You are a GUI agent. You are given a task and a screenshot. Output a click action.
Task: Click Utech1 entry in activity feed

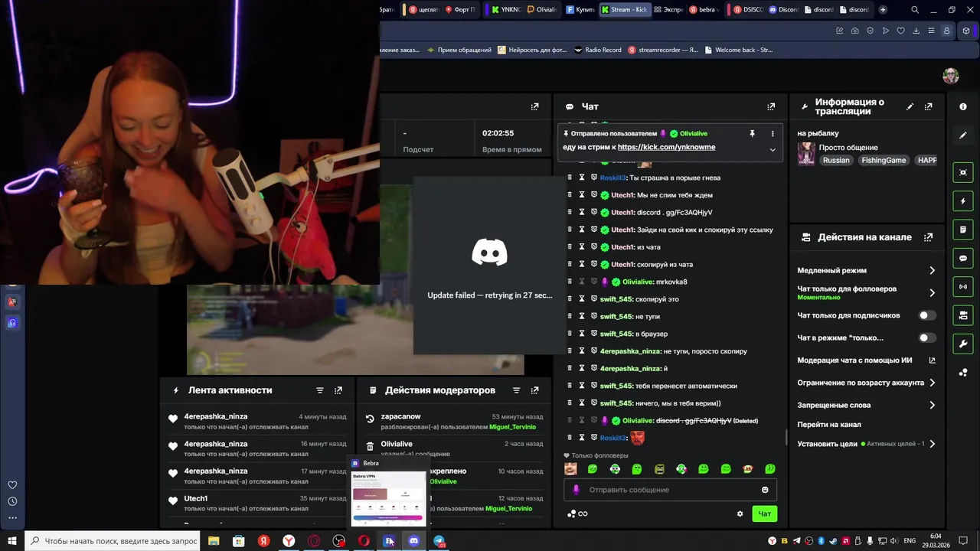click(195, 499)
